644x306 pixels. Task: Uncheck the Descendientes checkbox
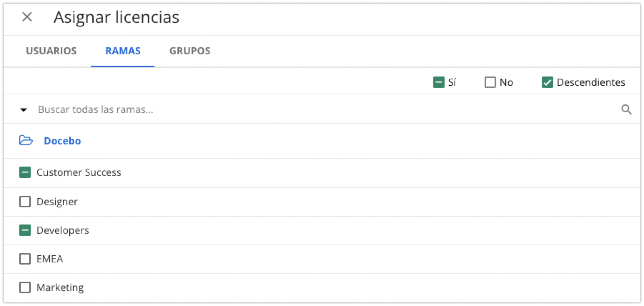click(x=547, y=82)
